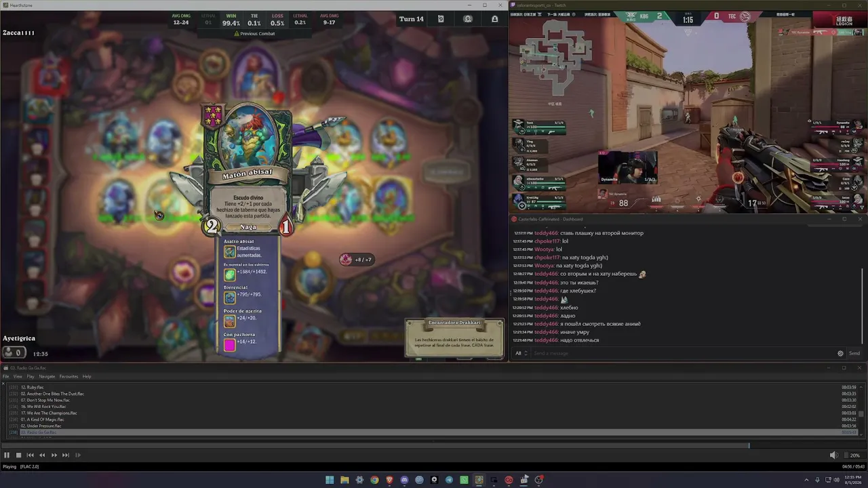This screenshot has width=868, height=488.
Task: Mute the music player speaker icon
Action: pos(834,455)
